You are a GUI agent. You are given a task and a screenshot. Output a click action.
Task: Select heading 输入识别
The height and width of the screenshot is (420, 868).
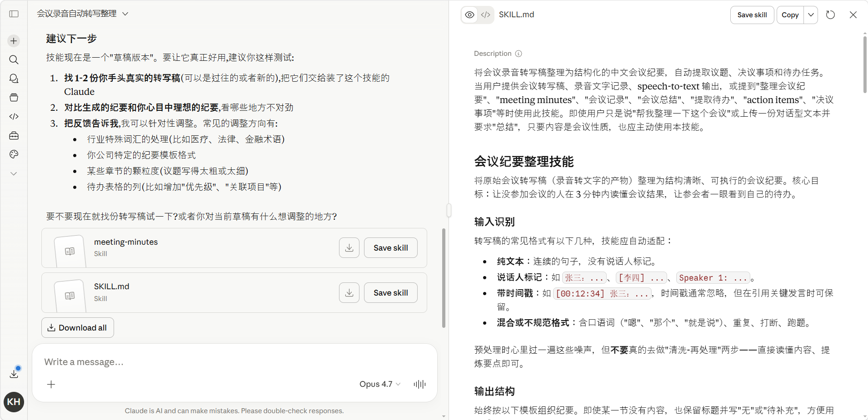[x=494, y=222]
